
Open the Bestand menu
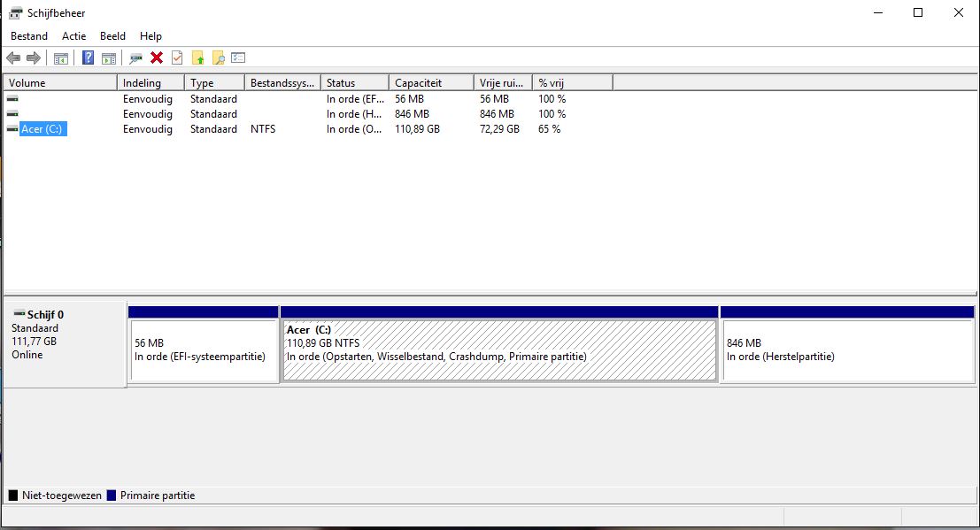point(28,36)
